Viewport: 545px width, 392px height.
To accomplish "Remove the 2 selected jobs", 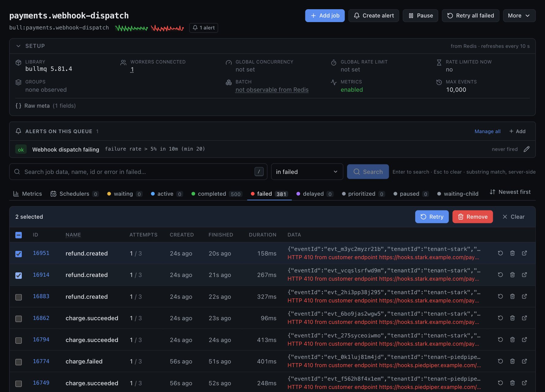I will [473, 217].
